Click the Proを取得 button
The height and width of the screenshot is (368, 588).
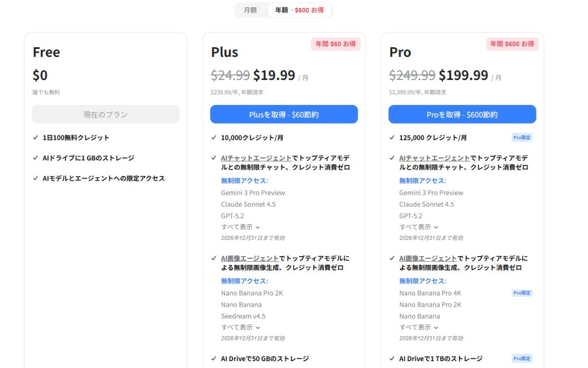pyautogui.click(x=462, y=114)
